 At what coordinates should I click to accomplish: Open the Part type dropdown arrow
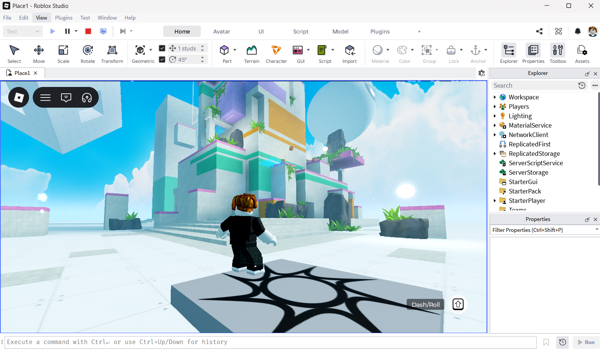pos(235,50)
